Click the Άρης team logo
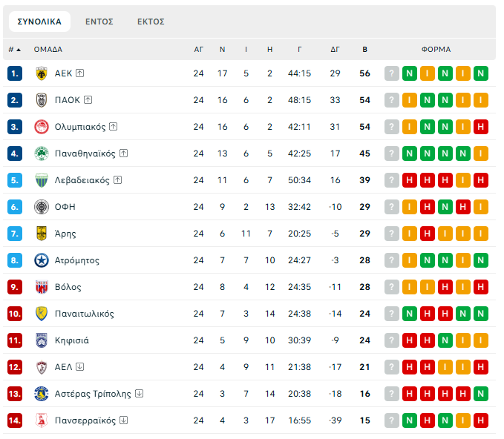Viewport: 504px width, 439px height. click(42, 234)
